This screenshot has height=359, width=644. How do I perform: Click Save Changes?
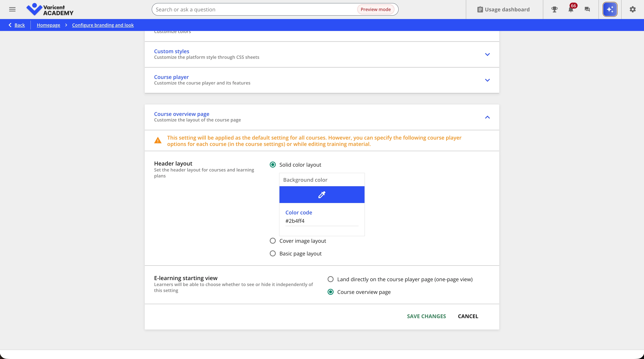pos(426,316)
